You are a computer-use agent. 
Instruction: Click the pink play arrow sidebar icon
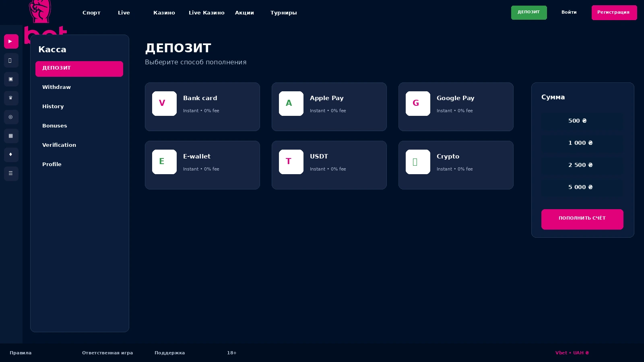[x=11, y=41]
